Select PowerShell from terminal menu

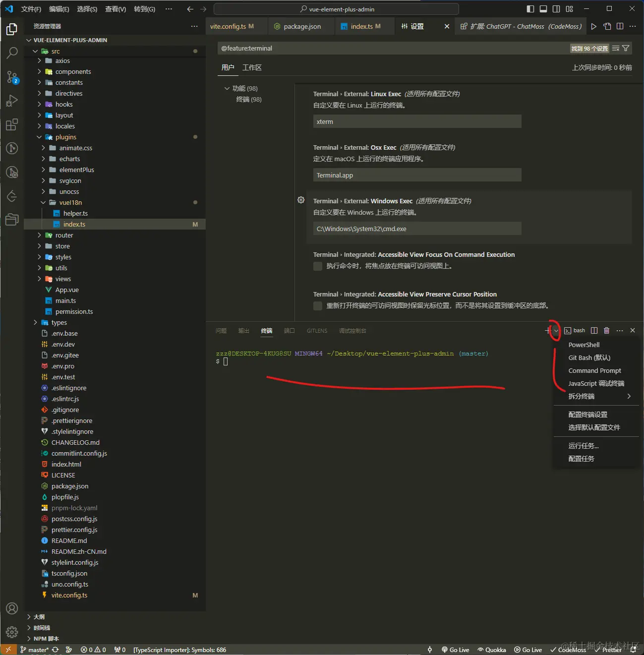584,345
